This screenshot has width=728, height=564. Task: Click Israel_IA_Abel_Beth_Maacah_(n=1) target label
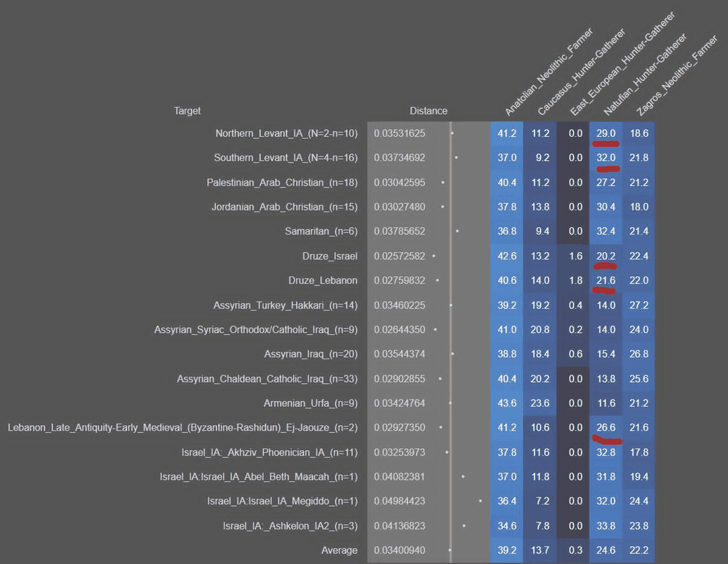point(259,476)
